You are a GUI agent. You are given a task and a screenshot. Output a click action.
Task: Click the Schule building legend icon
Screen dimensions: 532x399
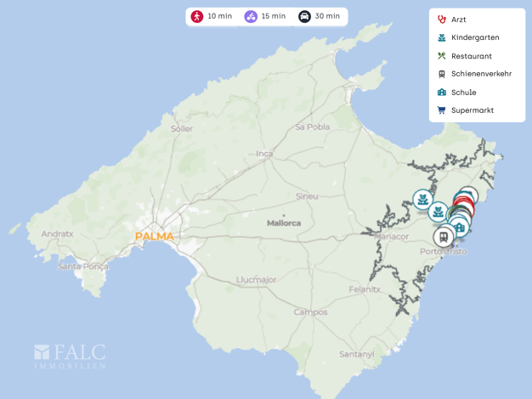coord(441,93)
